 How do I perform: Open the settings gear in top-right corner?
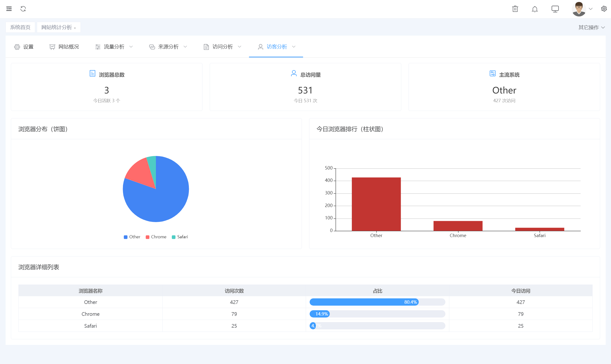click(604, 9)
